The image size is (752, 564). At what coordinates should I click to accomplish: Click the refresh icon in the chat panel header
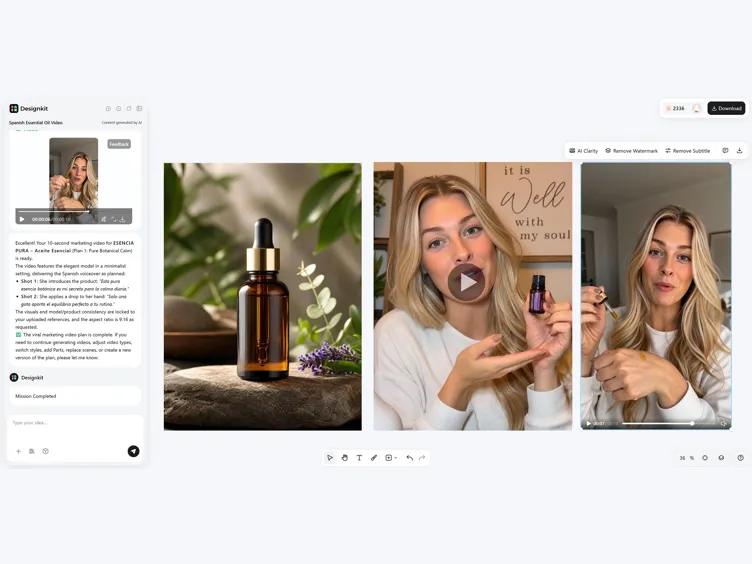[x=129, y=109]
